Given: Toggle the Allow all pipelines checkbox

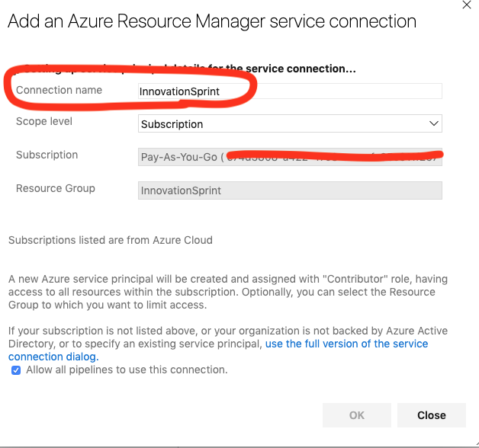Looking at the screenshot, I should tap(16, 370).
